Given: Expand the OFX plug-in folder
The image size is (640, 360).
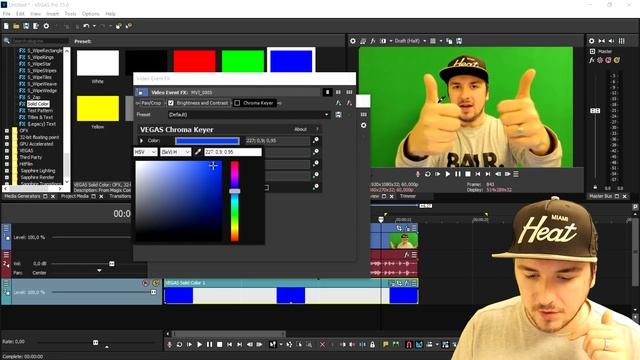Looking at the screenshot, I should (7, 131).
